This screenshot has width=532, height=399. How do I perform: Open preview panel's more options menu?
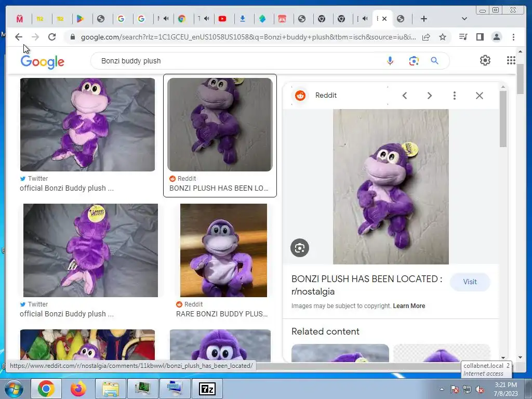coord(454,96)
